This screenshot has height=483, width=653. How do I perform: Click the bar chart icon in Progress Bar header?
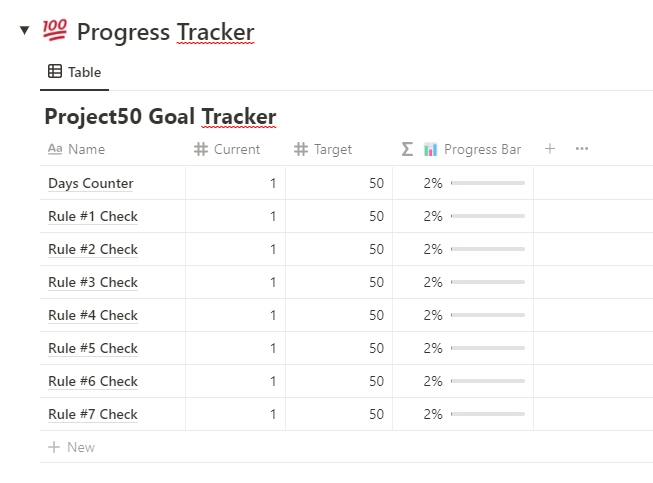click(431, 149)
